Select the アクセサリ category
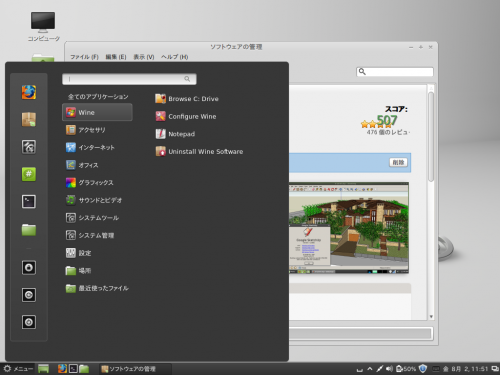 pos(97,130)
